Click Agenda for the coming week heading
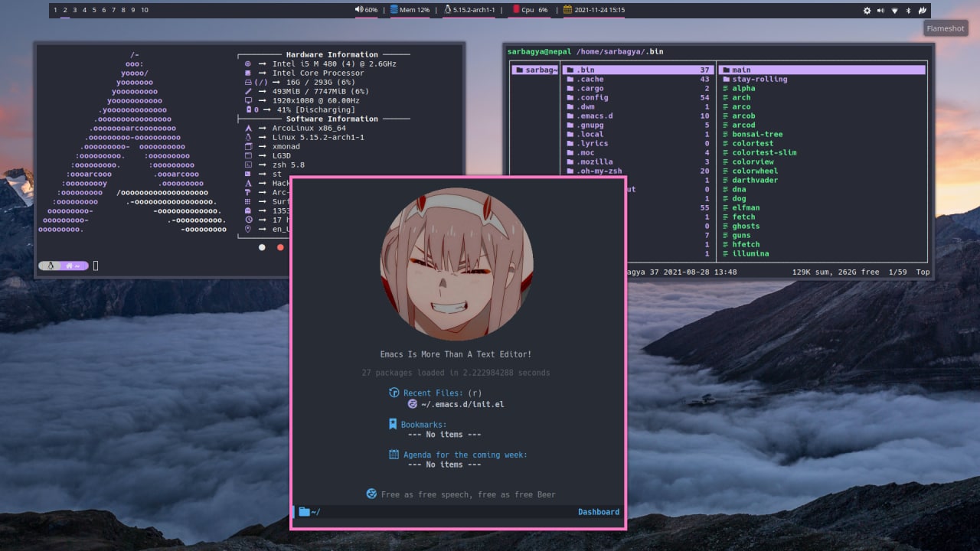This screenshot has height=551, width=980. click(x=465, y=455)
